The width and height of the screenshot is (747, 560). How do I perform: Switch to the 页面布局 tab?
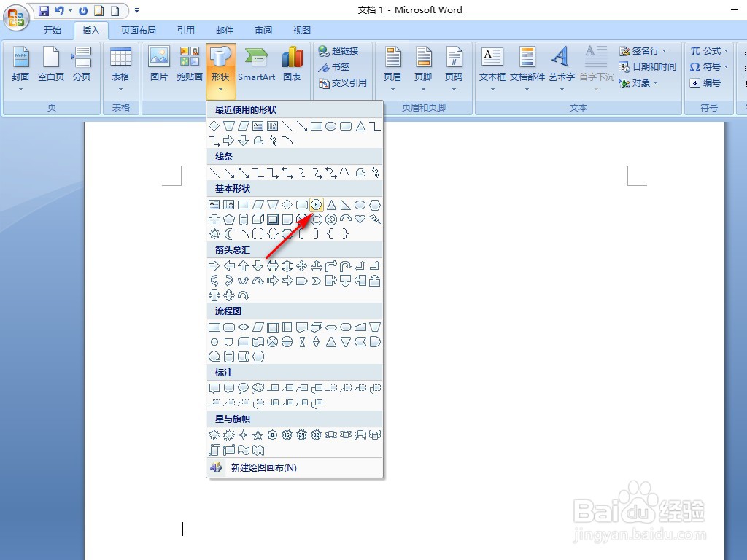pos(138,31)
